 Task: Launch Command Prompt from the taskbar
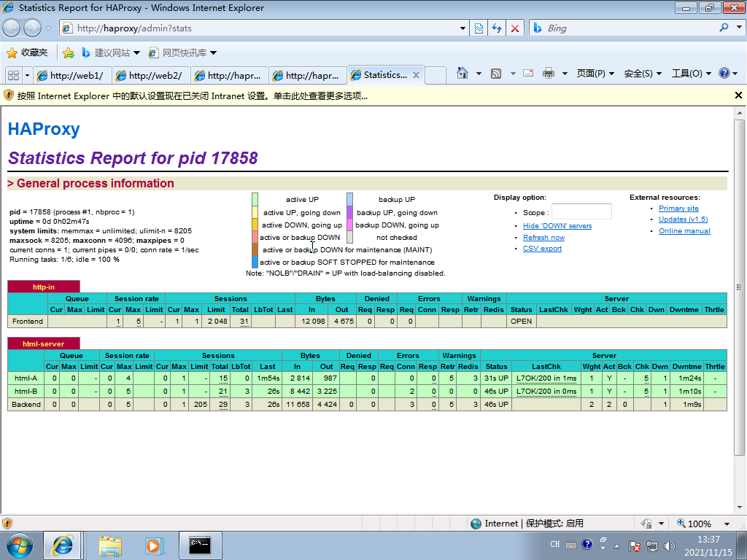tap(200, 544)
